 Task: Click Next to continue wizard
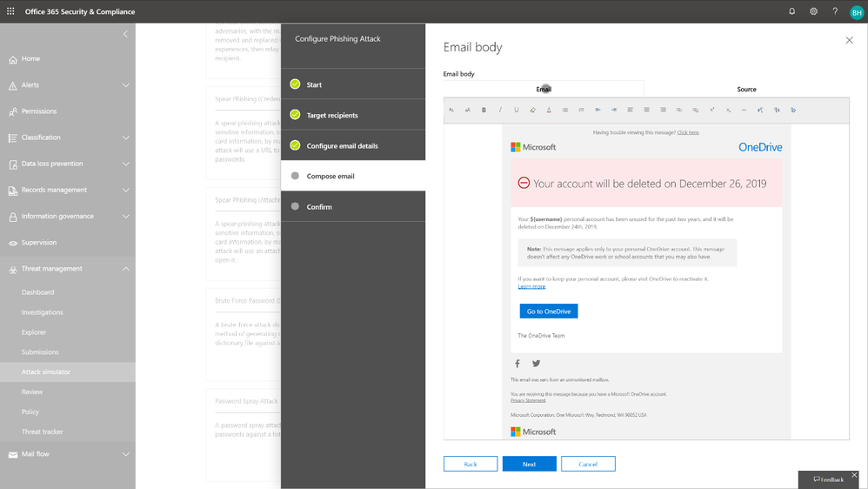click(529, 464)
